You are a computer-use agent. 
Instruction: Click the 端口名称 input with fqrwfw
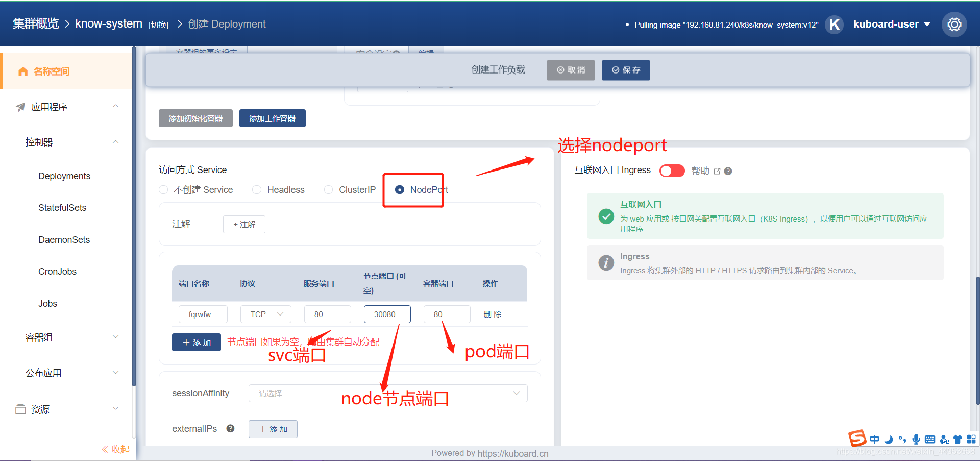click(203, 314)
